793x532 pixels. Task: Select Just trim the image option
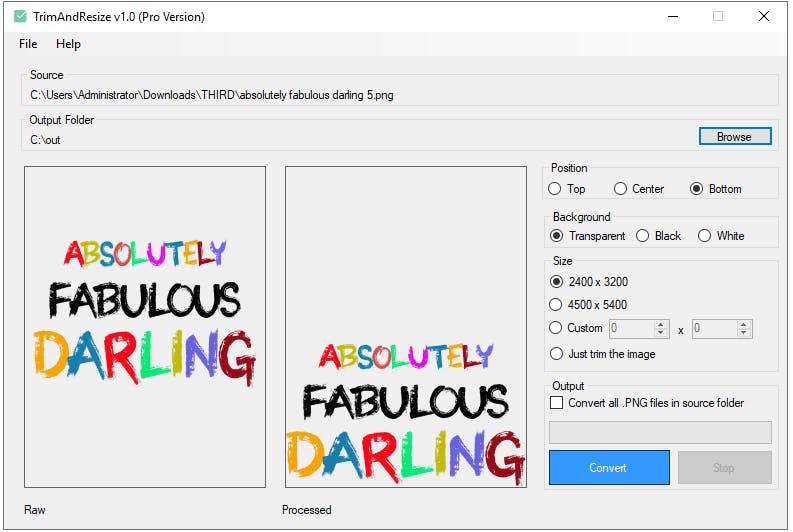(x=603, y=353)
